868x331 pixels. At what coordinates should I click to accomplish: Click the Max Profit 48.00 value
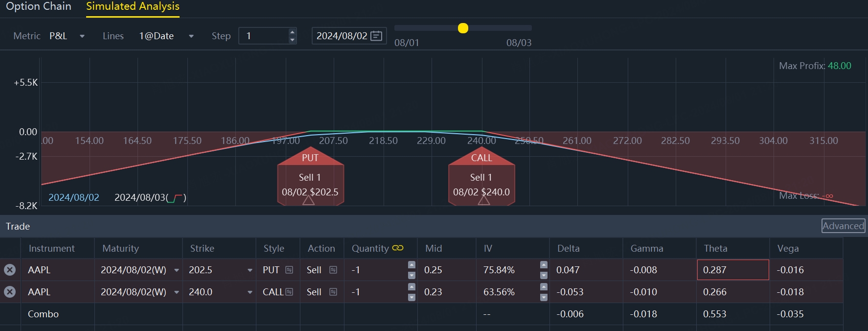(x=839, y=66)
